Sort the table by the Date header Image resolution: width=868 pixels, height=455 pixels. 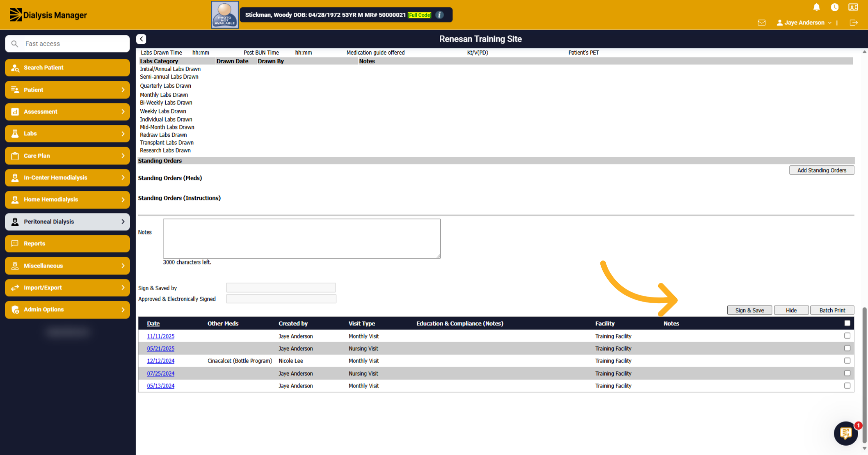tap(153, 324)
